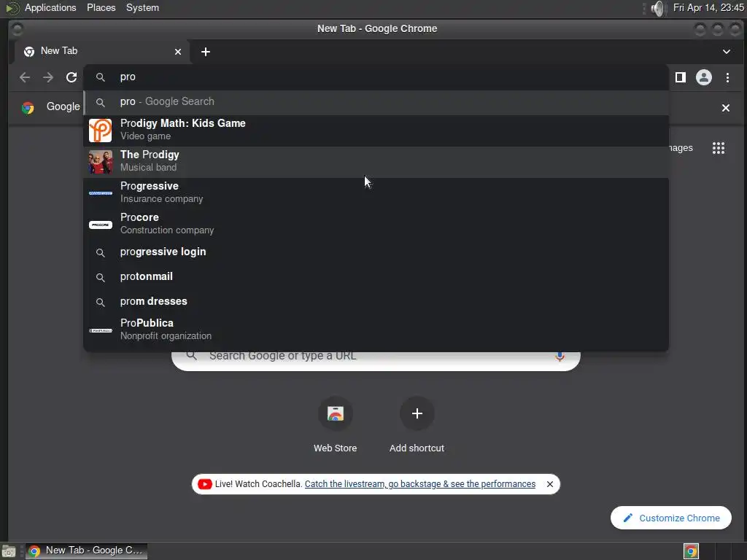Click the Chrome logo in the infobar
This screenshot has width=747, height=560.
coord(28,108)
